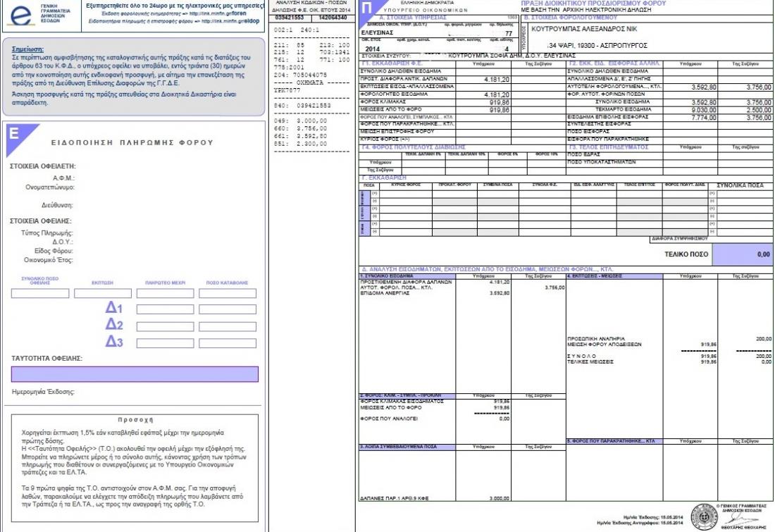Click the Δ1 installment symbol
This screenshot has width=775, height=532.
point(114,308)
